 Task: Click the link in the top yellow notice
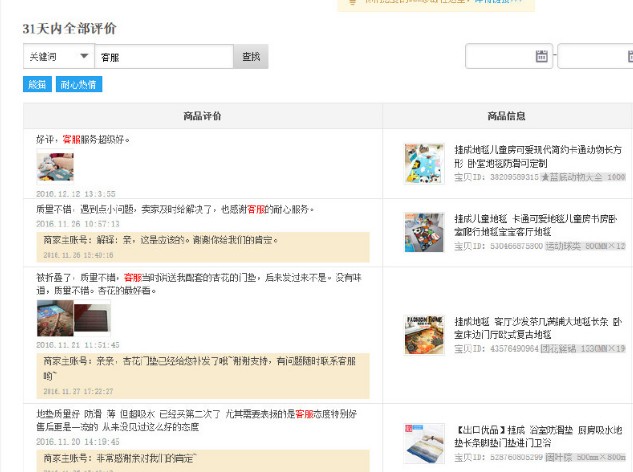498,3
